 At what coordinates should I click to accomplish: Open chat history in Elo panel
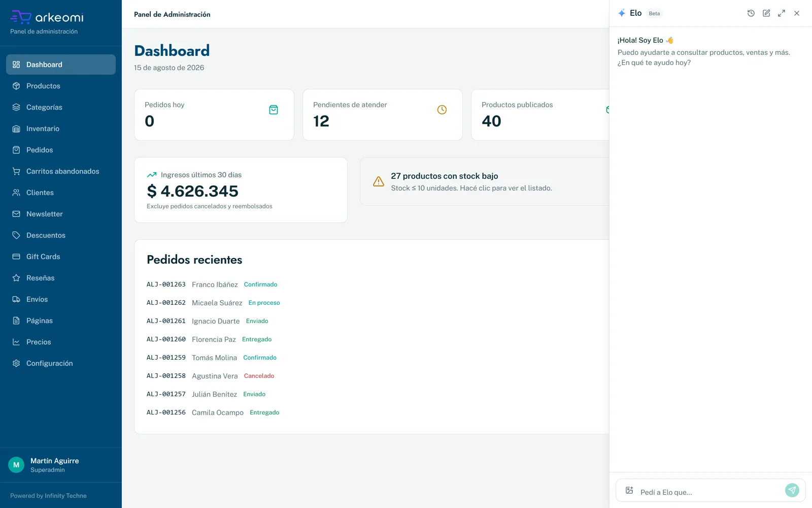[x=751, y=13]
